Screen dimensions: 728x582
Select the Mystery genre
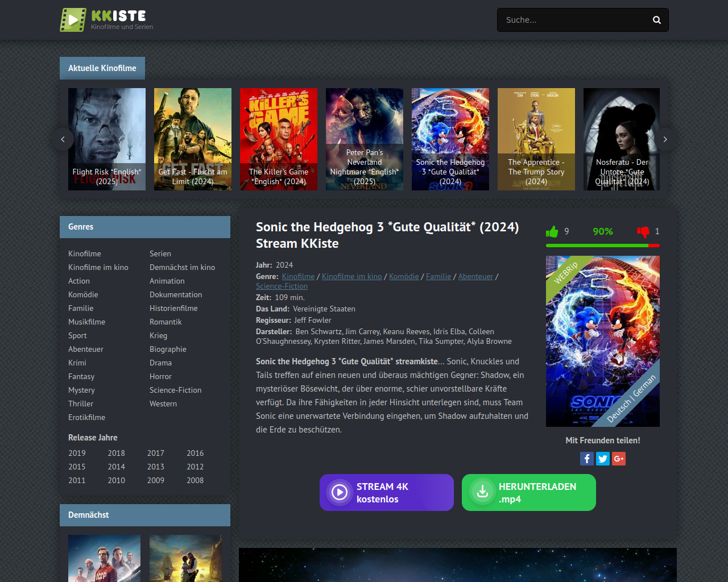click(81, 390)
